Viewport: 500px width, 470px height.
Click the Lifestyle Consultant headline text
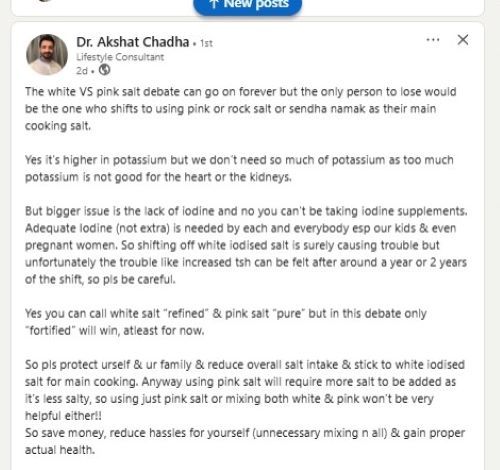[120, 57]
